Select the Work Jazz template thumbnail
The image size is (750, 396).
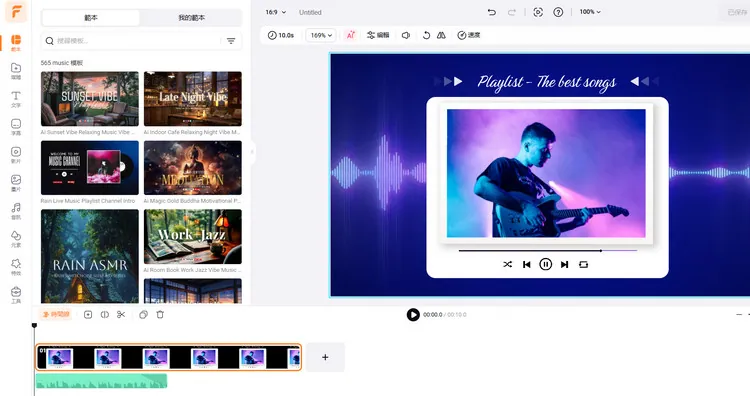tap(193, 236)
